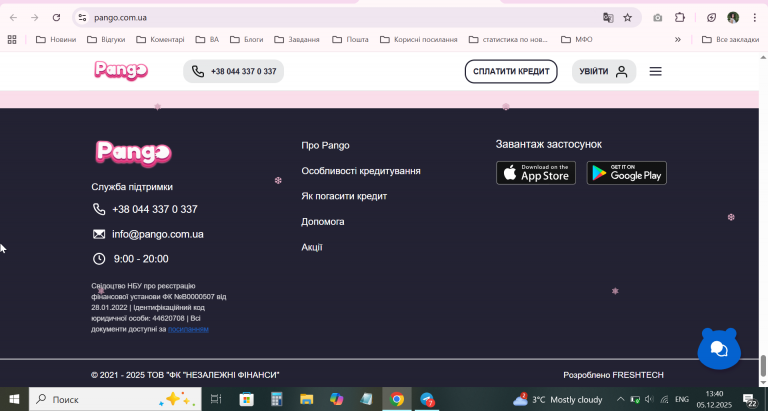
Task: Click the Pango logo in the footer
Action: tap(133, 153)
